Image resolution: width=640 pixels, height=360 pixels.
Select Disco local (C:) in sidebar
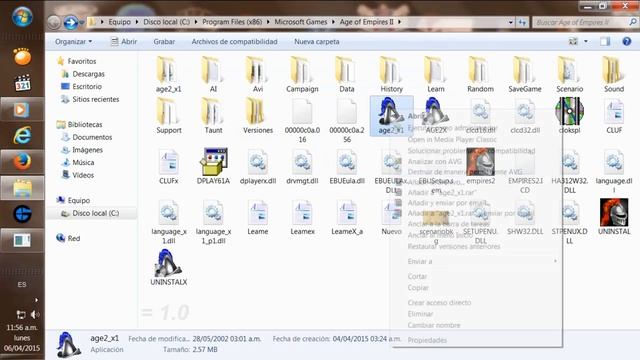point(92,213)
